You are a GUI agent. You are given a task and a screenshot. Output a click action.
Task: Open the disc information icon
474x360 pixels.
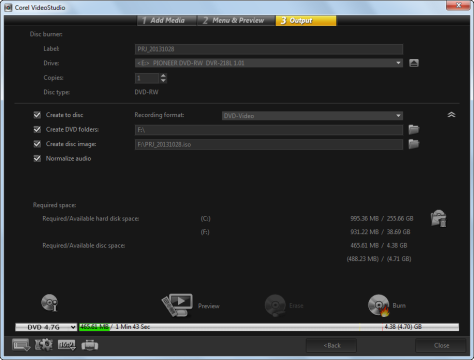[x=49, y=303]
